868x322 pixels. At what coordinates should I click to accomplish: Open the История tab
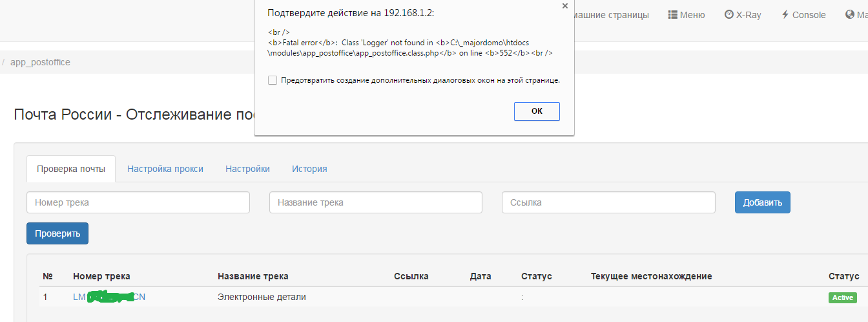pyautogui.click(x=309, y=169)
